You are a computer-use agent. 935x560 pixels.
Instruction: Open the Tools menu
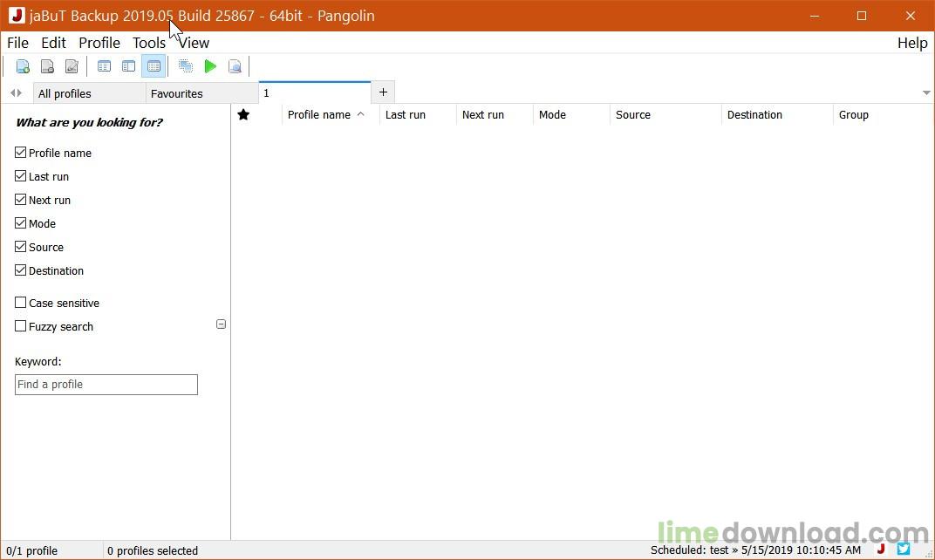[148, 43]
